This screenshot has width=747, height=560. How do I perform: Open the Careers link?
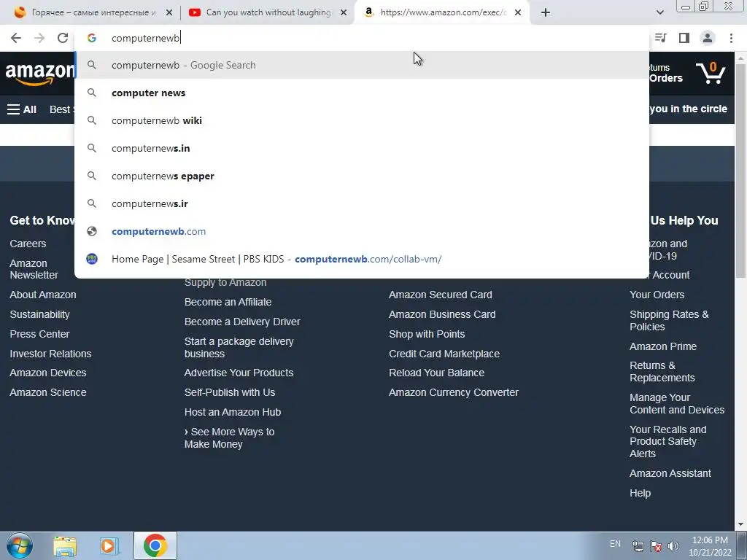[28, 244]
